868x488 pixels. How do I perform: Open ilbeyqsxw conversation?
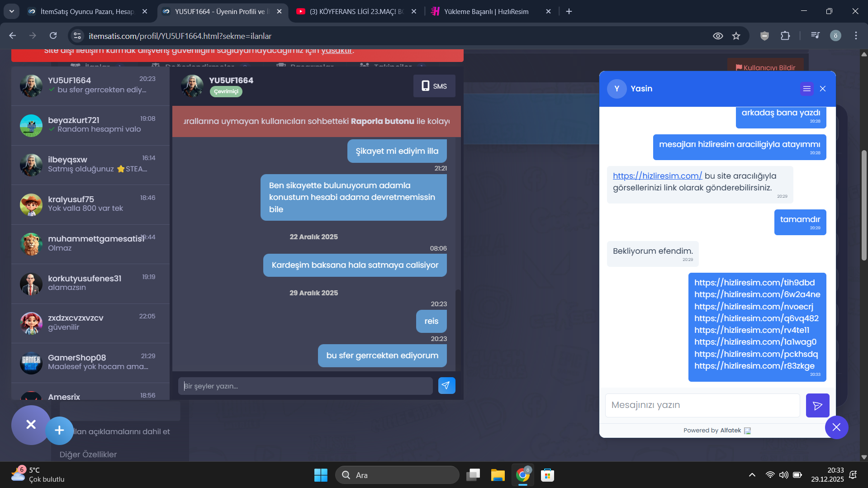click(x=90, y=165)
